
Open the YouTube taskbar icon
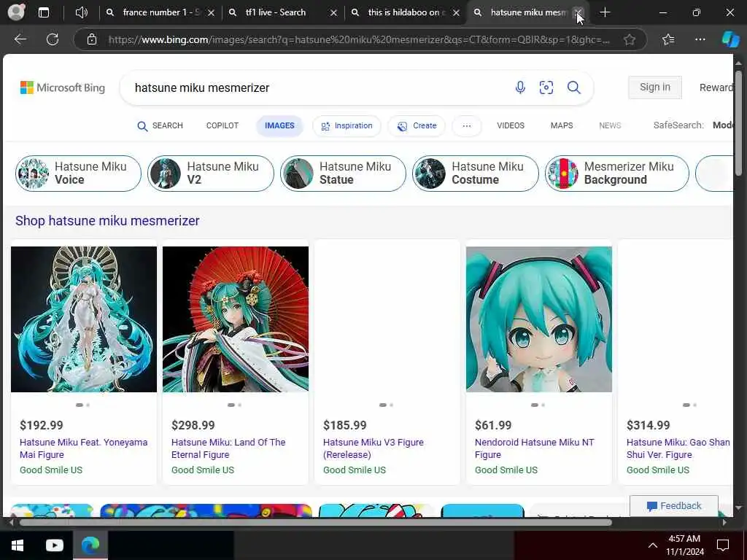coord(54,545)
